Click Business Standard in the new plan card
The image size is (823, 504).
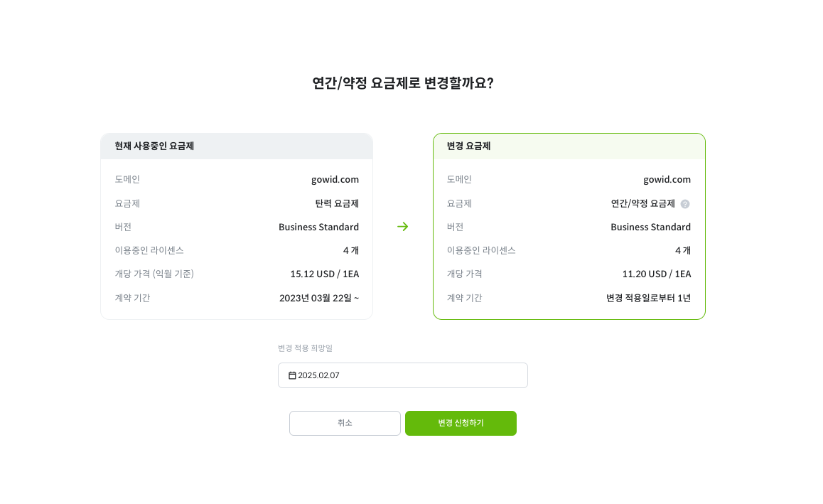(x=650, y=227)
